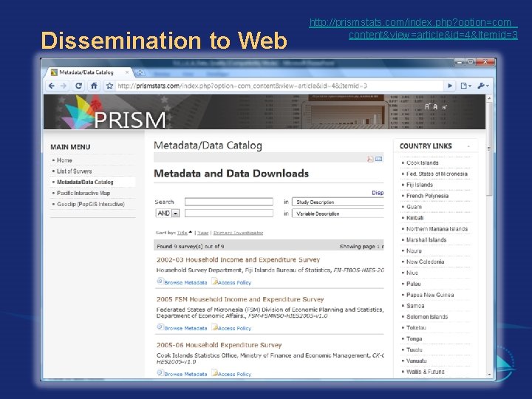Open the Samoa country link
Screen dimensions: 532x399
pyautogui.click(x=415, y=306)
